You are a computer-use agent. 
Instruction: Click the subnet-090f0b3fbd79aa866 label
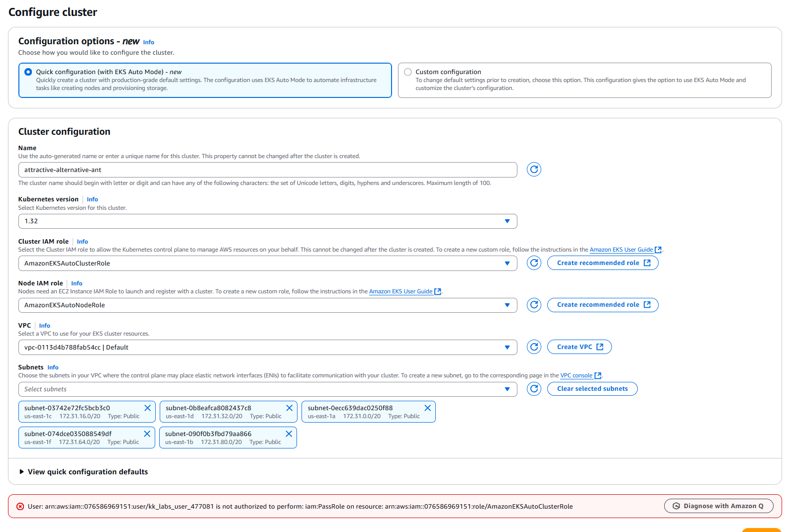click(208, 434)
